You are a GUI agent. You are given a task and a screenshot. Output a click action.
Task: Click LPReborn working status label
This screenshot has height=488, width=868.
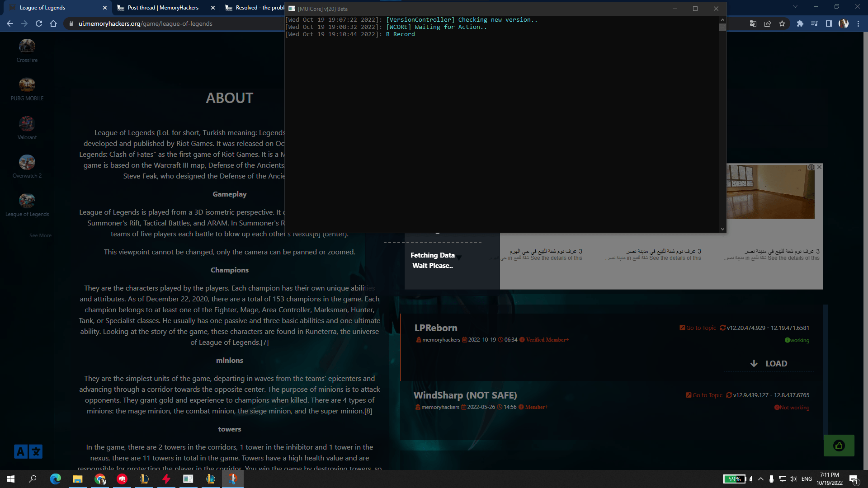coord(797,340)
